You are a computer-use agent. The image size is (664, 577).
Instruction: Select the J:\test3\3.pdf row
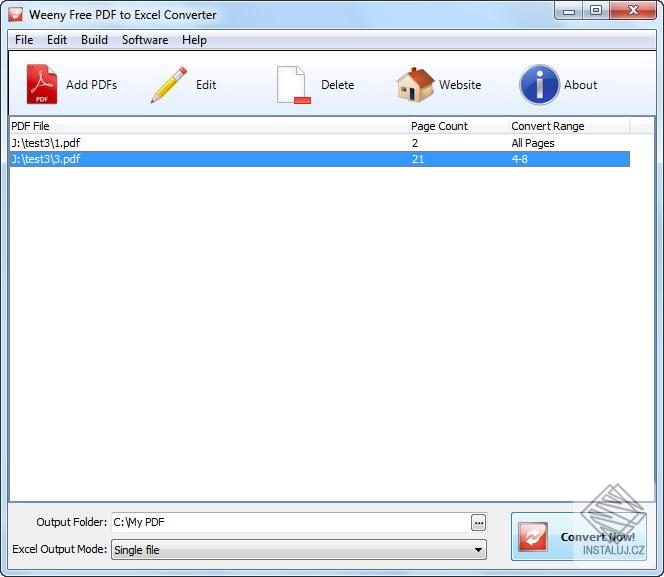point(320,159)
